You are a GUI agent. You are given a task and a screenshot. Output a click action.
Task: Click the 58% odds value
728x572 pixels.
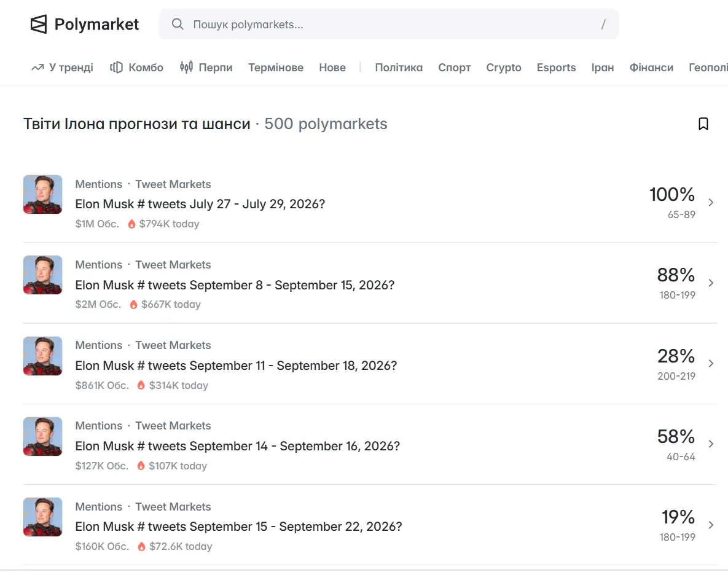coord(676,436)
